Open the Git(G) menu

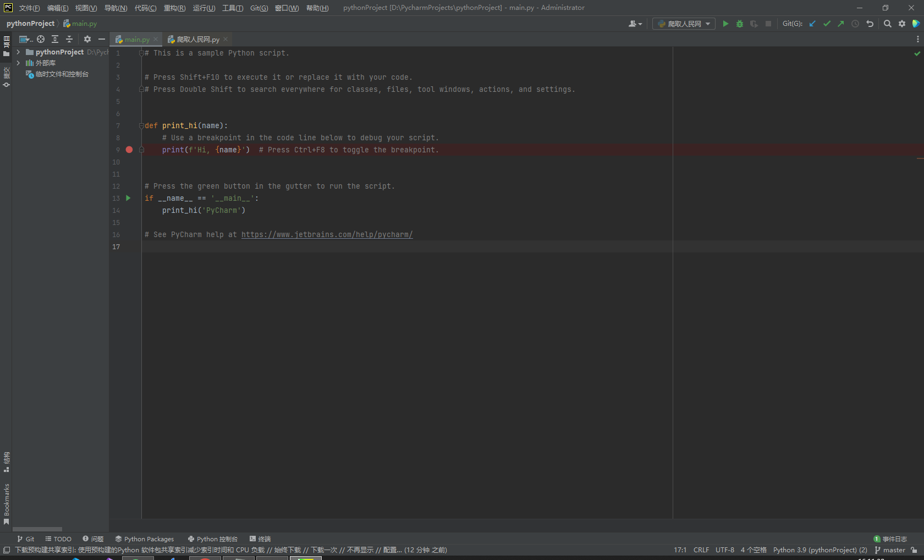259,8
